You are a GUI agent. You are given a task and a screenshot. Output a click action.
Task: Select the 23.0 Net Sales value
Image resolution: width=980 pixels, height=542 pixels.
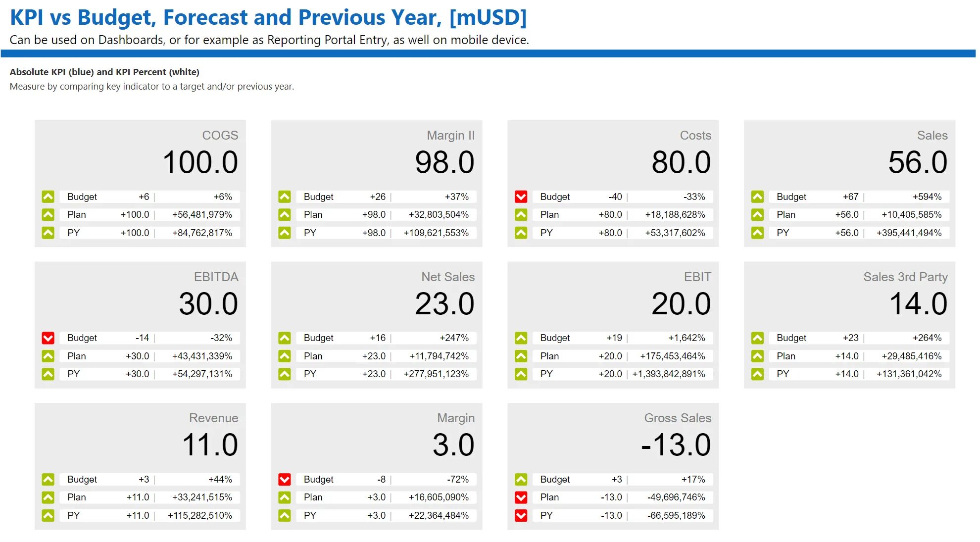(x=445, y=303)
